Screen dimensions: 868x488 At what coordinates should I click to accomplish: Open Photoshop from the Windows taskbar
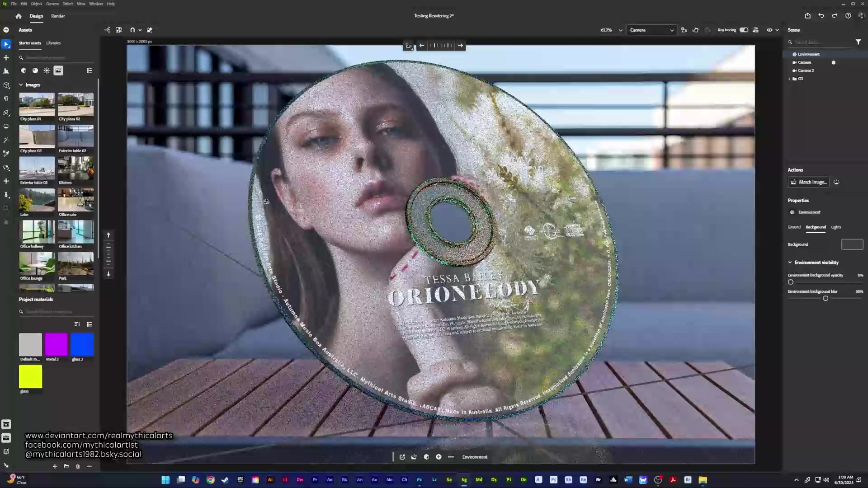pos(419,480)
